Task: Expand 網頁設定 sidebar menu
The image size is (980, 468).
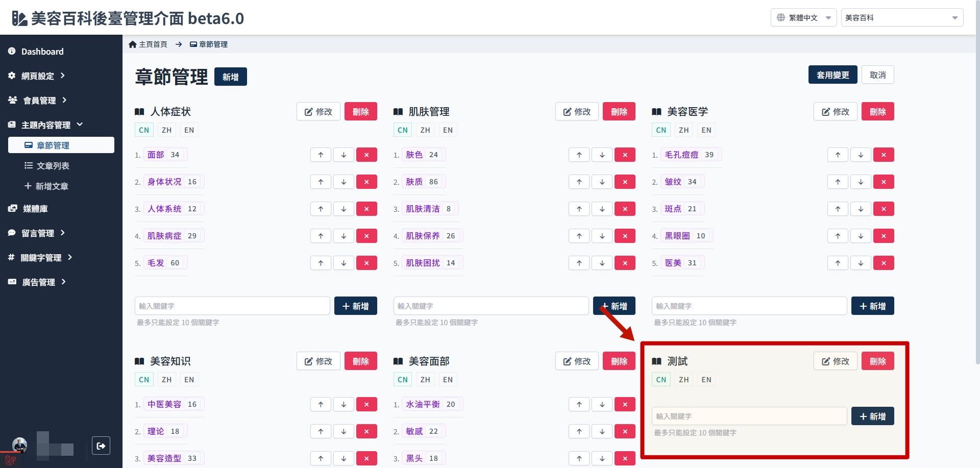Action: (x=37, y=76)
